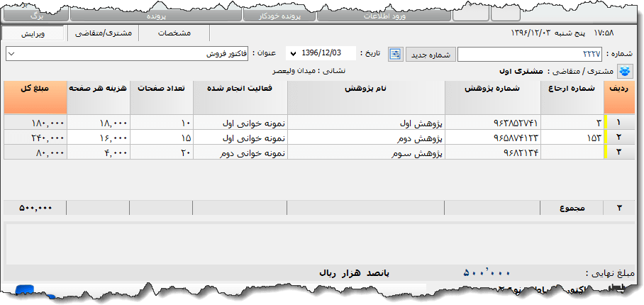
Task: Click the پژوهش اول name cell
Action: (366, 122)
